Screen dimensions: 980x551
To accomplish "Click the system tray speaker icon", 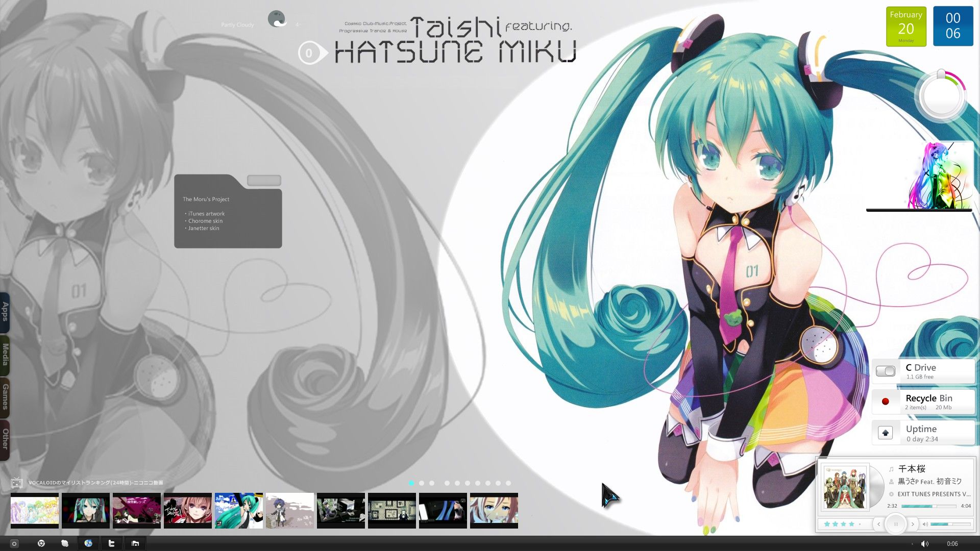I will (925, 544).
